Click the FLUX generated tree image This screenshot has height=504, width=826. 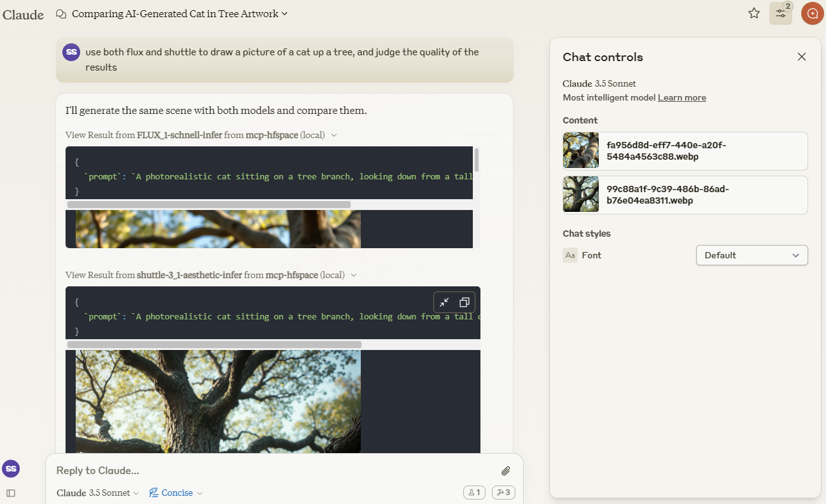click(x=218, y=229)
